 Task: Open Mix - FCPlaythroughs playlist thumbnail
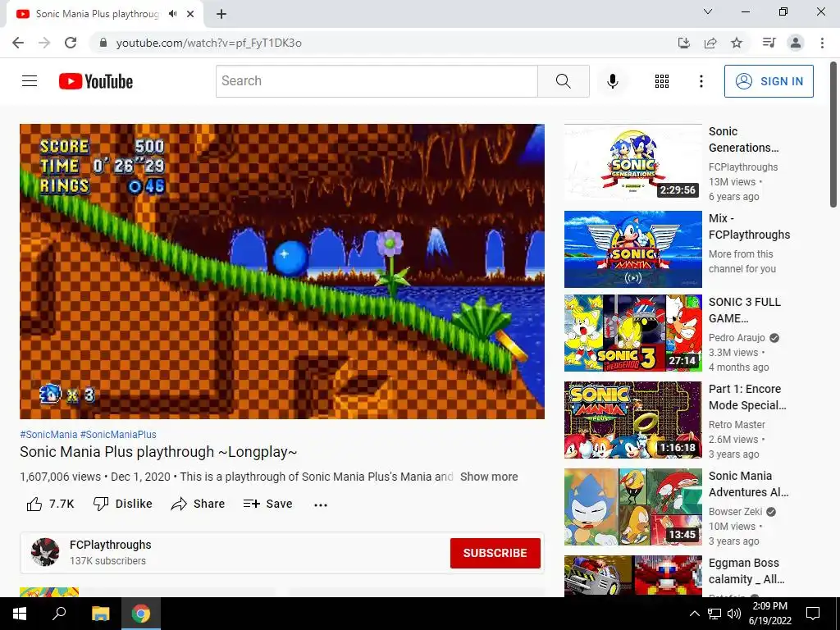click(x=632, y=249)
